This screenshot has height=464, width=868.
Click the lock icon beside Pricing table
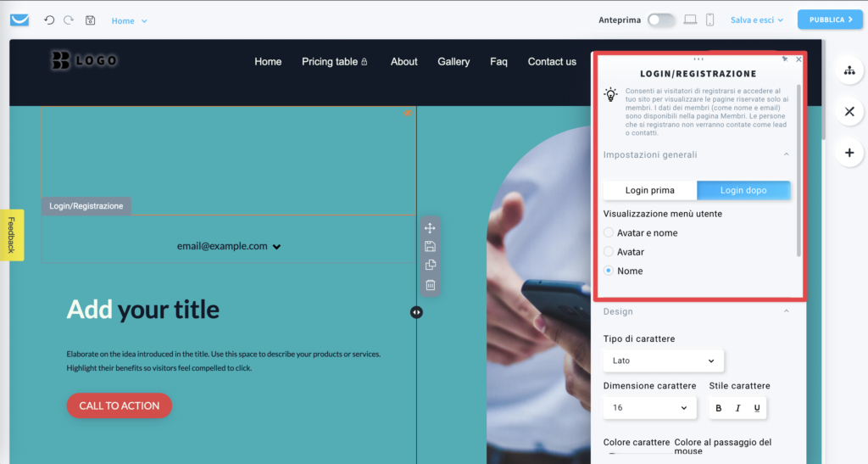coord(364,61)
